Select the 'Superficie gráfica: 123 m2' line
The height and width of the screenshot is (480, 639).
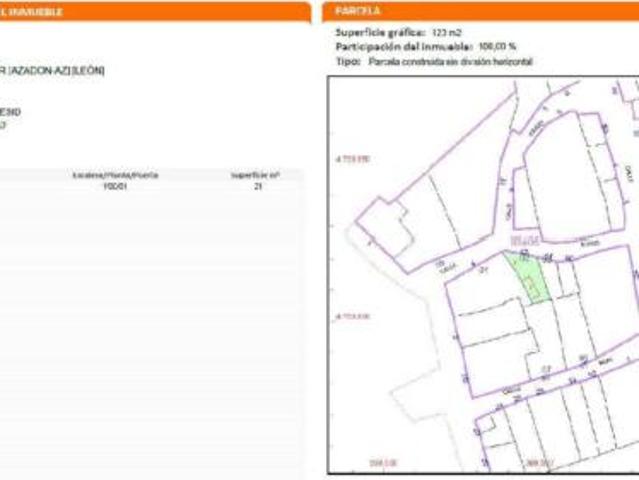pyautogui.click(x=398, y=33)
